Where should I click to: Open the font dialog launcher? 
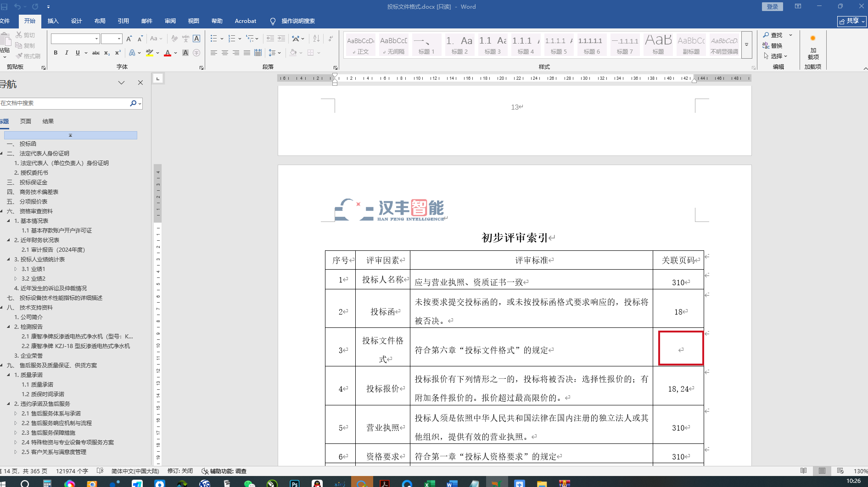202,68
